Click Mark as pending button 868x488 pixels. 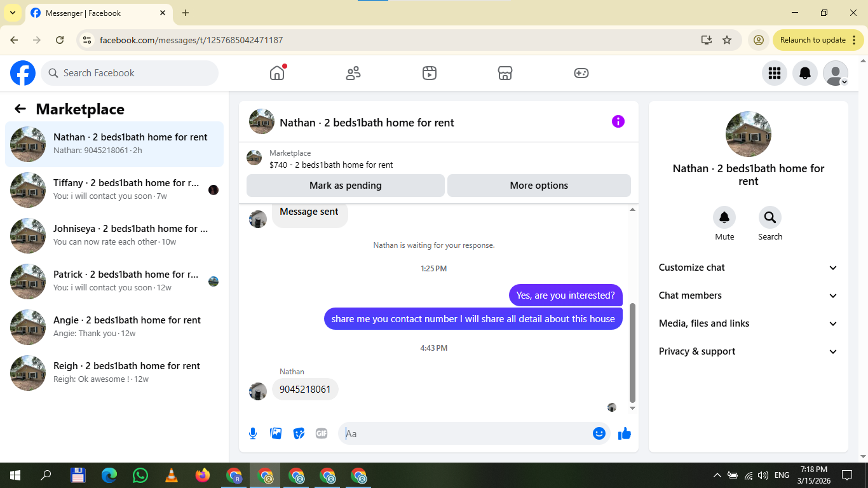coord(346,186)
